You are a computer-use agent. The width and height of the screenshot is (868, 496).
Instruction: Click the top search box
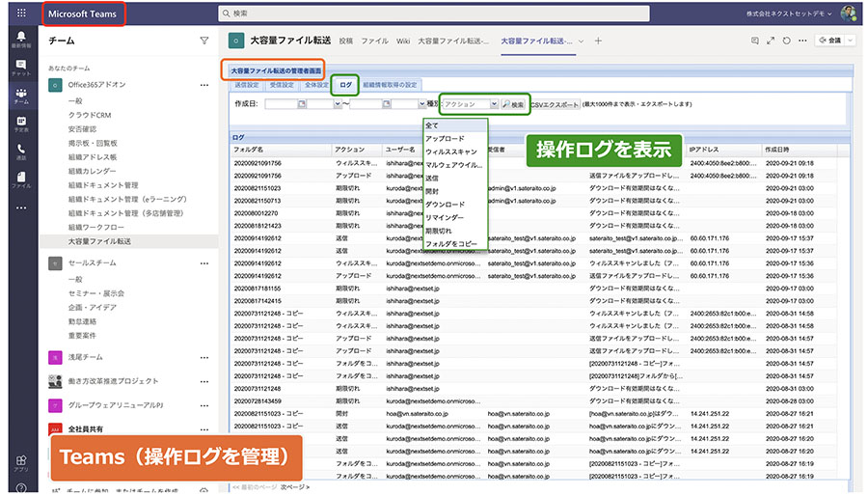tap(433, 14)
